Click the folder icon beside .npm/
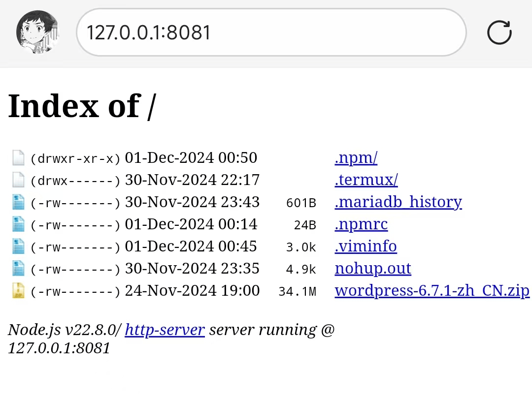 (x=18, y=158)
